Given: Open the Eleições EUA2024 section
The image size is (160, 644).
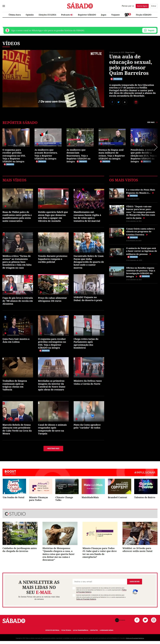Looking at the screenshot, I should tap(47, 15).
